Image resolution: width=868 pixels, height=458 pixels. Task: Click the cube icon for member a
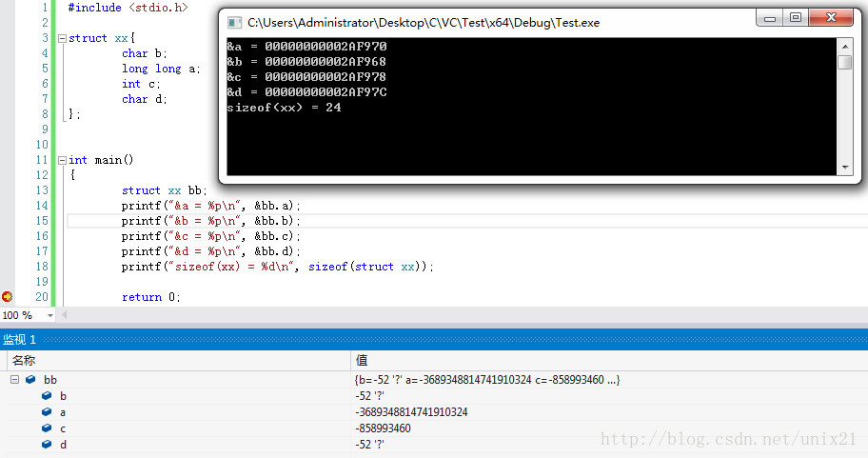[47, 412]
